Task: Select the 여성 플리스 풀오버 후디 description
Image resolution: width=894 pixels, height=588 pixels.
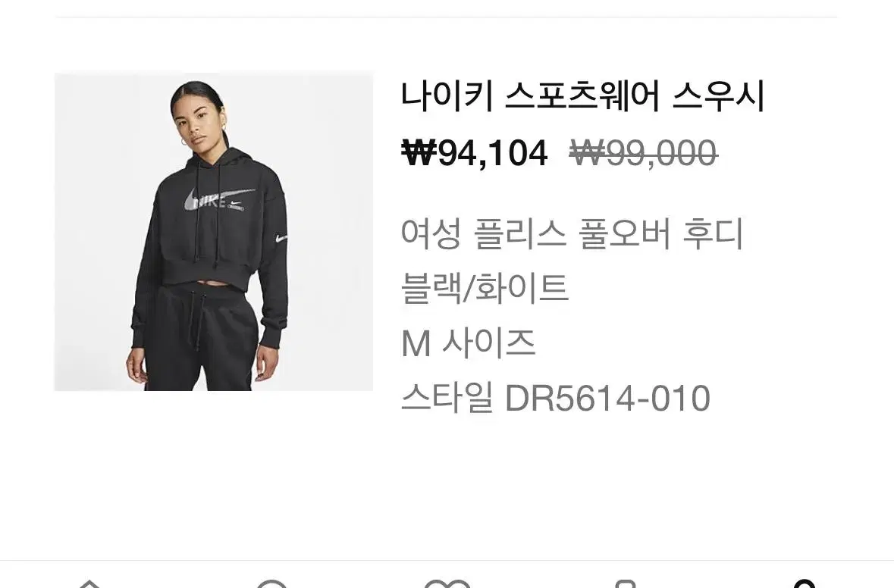Action: tap(572, 233)
